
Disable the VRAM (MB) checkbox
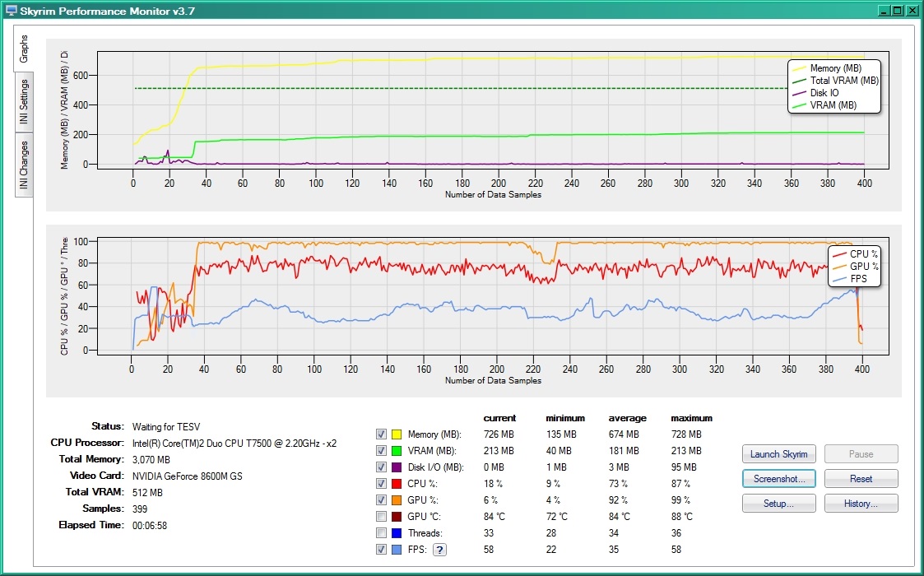coord(381,450)
